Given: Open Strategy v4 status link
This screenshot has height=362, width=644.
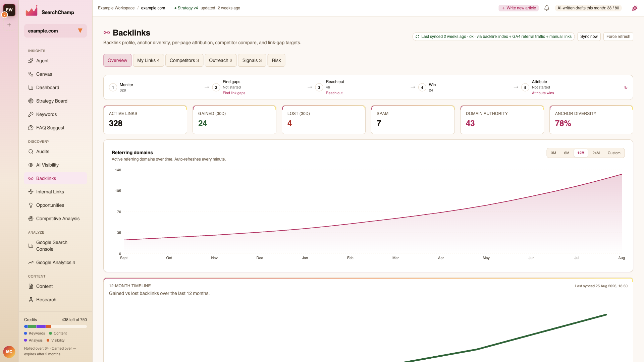Looking at the screenshot, I should (186, 8).
